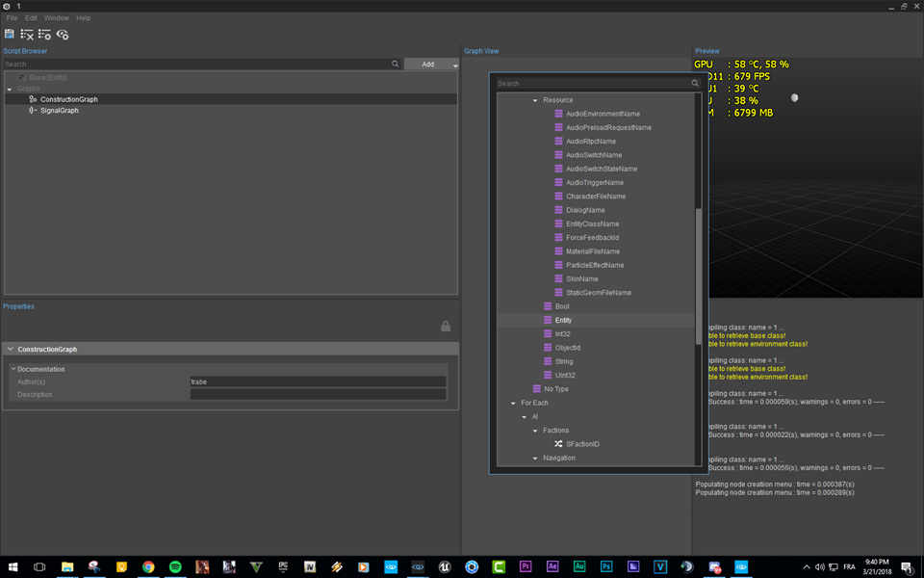Focus the node creation menu search field
This screenshot has width=924, height=578.
point(594,83)
